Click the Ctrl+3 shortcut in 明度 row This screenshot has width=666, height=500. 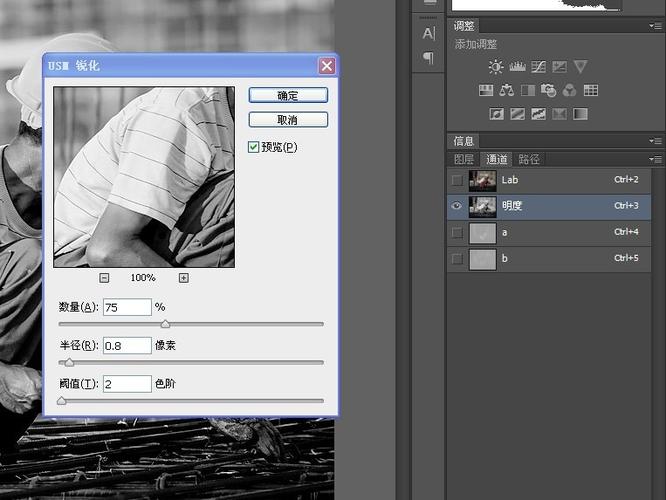click(626, 206)
